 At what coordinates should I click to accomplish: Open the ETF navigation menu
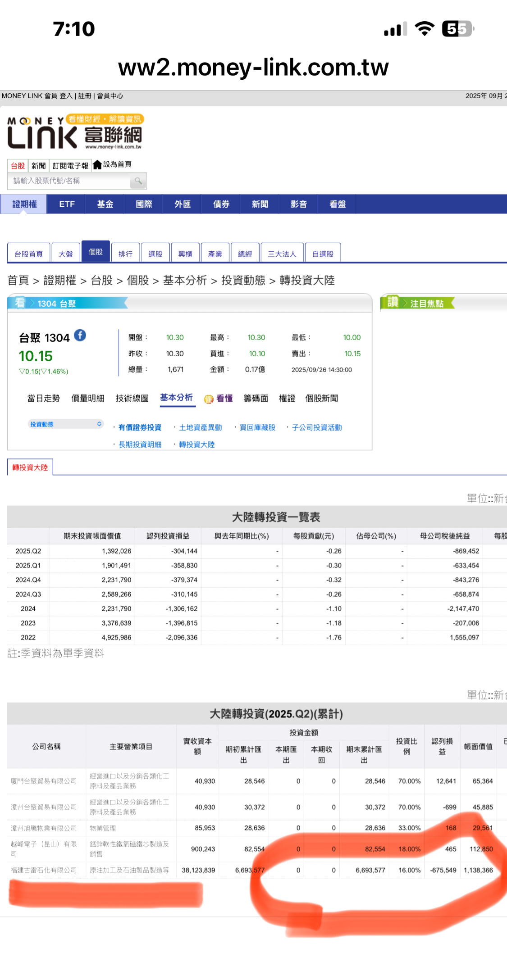(x=67, y=204)
